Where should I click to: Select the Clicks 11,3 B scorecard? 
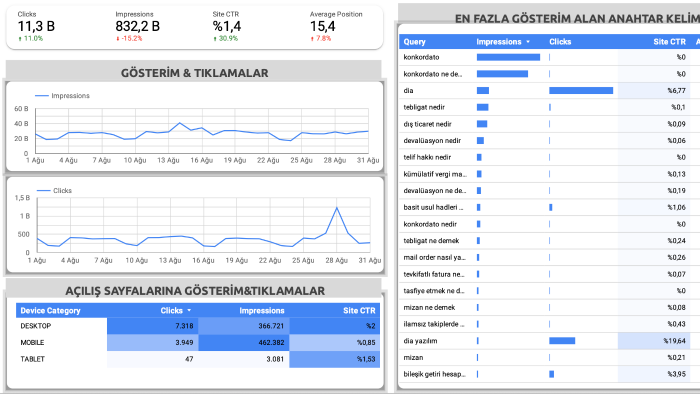point(36,26)
